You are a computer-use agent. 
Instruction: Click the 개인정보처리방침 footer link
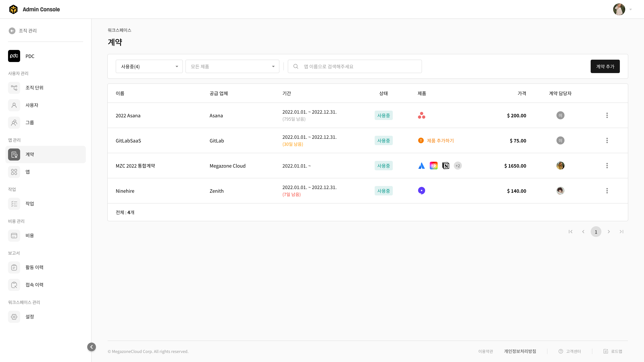tap(520, 351)
